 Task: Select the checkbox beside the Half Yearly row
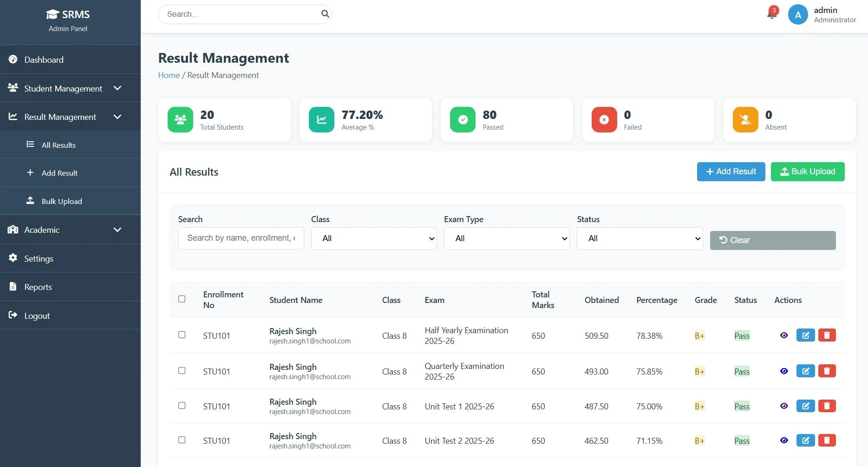point(182,335)
